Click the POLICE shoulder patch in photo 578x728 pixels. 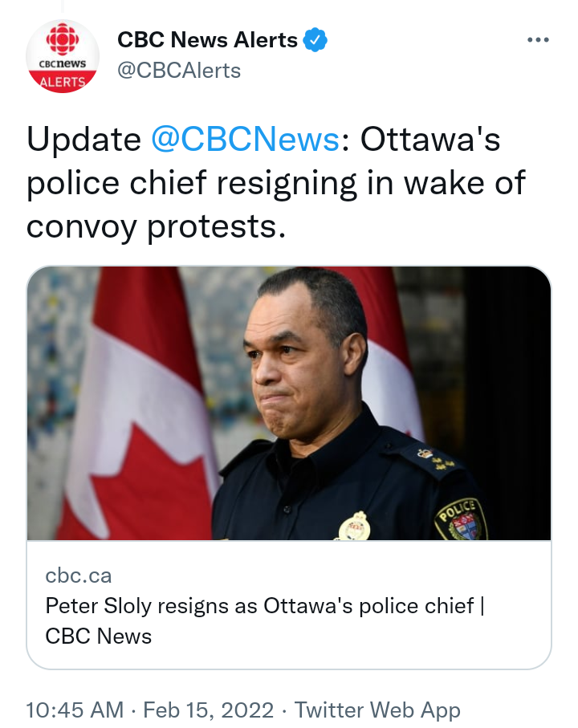[x=461, y=519]
